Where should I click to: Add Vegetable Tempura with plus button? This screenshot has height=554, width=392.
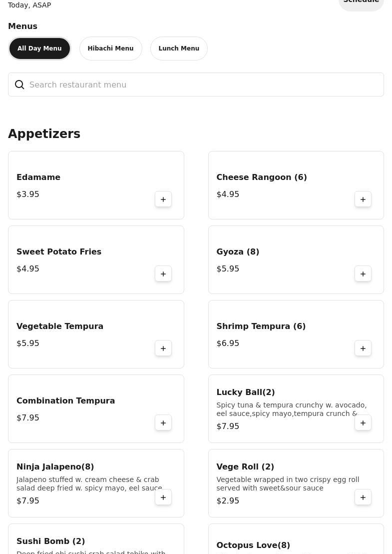click(163, 348)
